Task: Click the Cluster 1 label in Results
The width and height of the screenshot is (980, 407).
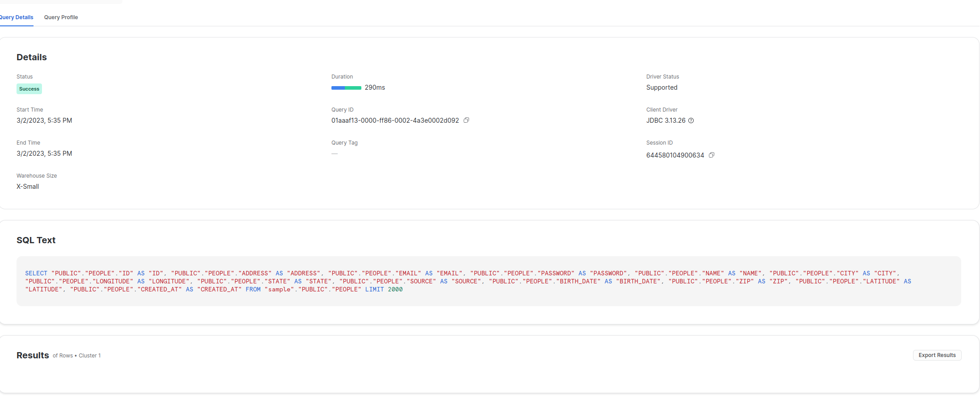Action: 89,355
